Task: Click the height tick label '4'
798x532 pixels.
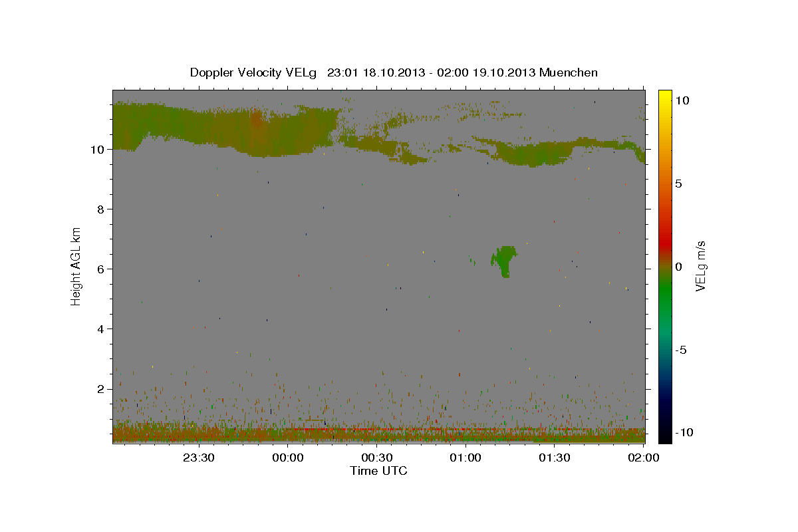Action: pos(102,329)
